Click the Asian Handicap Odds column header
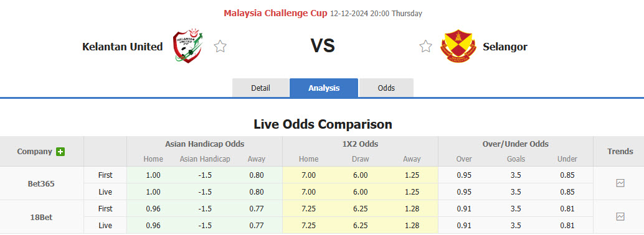The width and height of the screenshot is (644, 235). click(x=204, y=144)
